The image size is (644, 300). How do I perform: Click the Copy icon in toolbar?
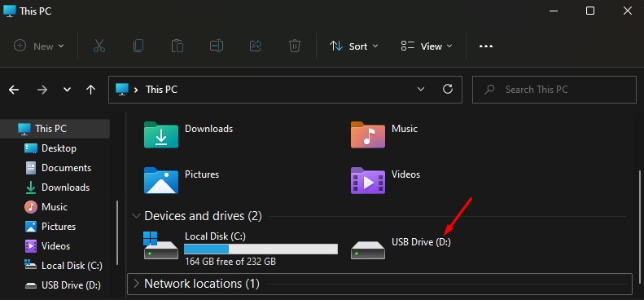pyautogui.click(x=138, y=46)
